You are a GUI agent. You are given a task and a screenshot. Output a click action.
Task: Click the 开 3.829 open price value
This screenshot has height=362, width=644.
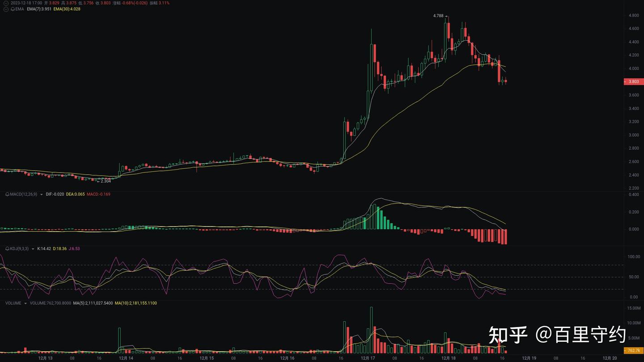[51, 3]
